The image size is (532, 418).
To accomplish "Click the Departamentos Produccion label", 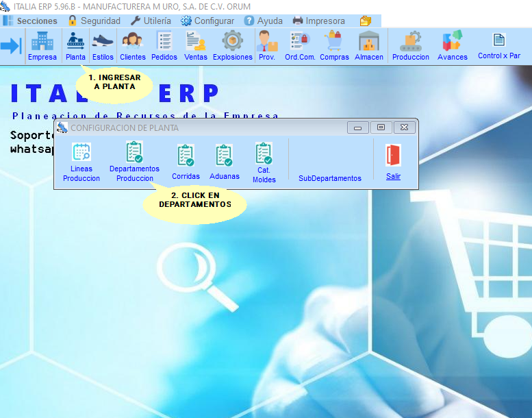I will point(134,173).
